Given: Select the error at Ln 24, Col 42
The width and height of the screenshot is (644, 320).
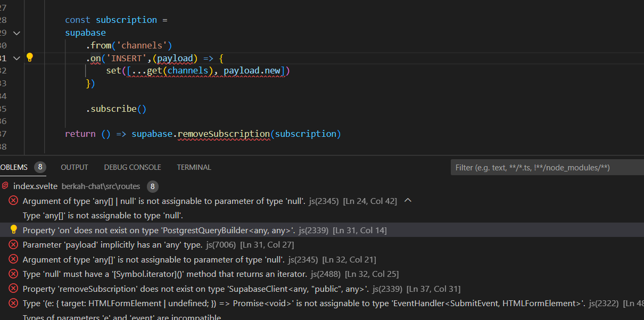Looking at the screenshot, I should 322,201.
